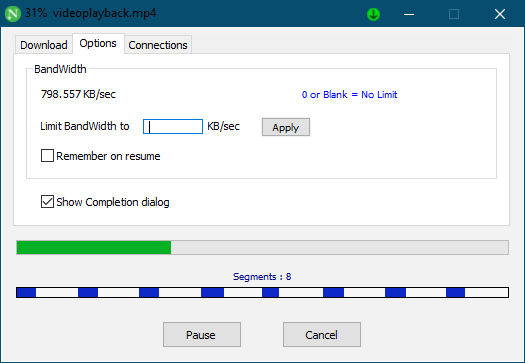Click the green N app logo icon
This screenshot has height=363, width=525.
(x=13, y=14)
